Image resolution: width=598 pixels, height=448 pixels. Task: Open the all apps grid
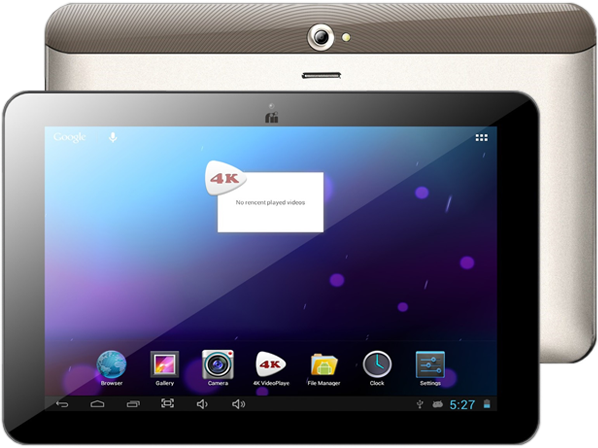(x=481, y=137)
